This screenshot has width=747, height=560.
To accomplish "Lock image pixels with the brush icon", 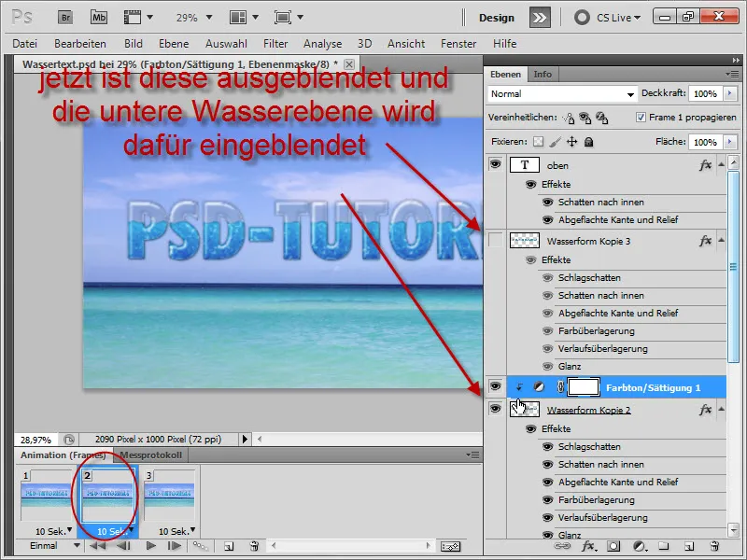I will tap(555, 142).
